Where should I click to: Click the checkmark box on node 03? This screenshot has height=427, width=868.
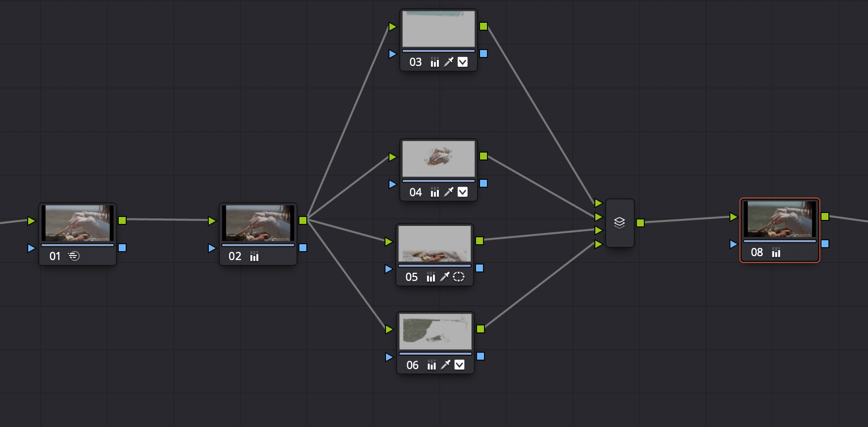click(463, 62)
